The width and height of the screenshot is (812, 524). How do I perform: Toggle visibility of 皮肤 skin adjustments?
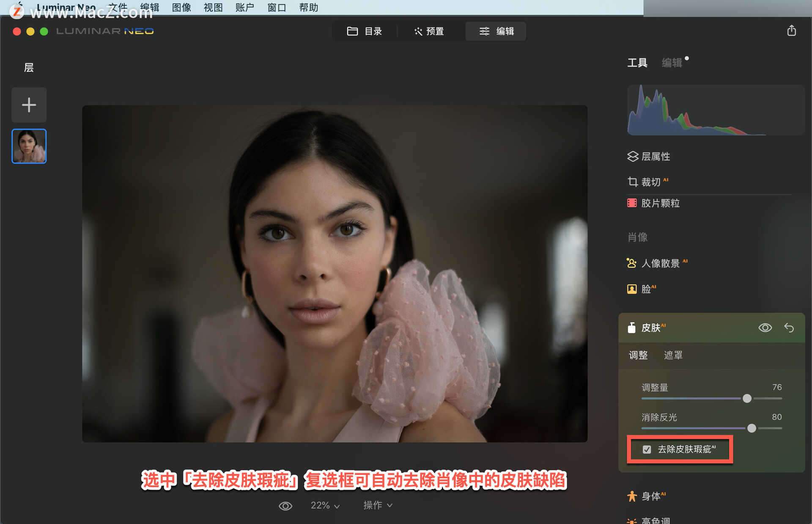(765, 328)
